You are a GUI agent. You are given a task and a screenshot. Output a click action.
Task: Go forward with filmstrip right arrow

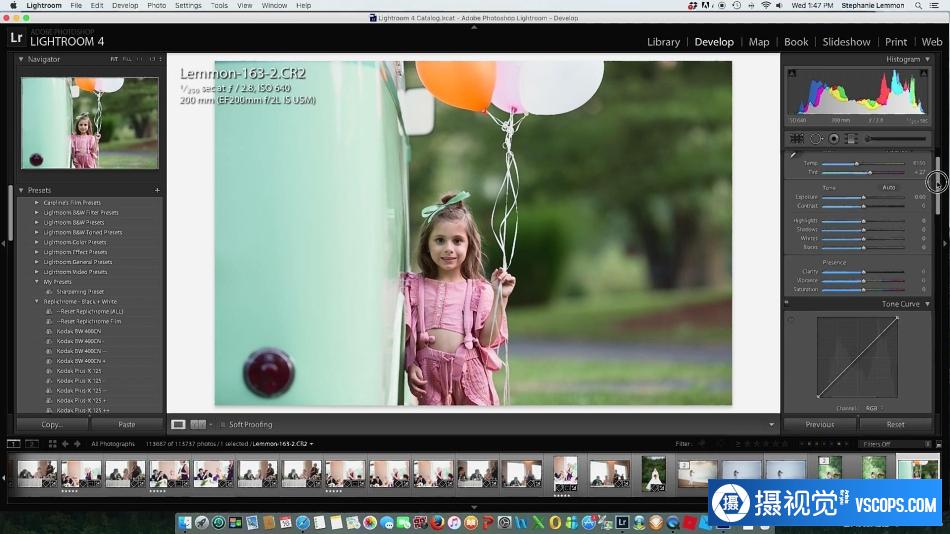[x=77, y=444]
